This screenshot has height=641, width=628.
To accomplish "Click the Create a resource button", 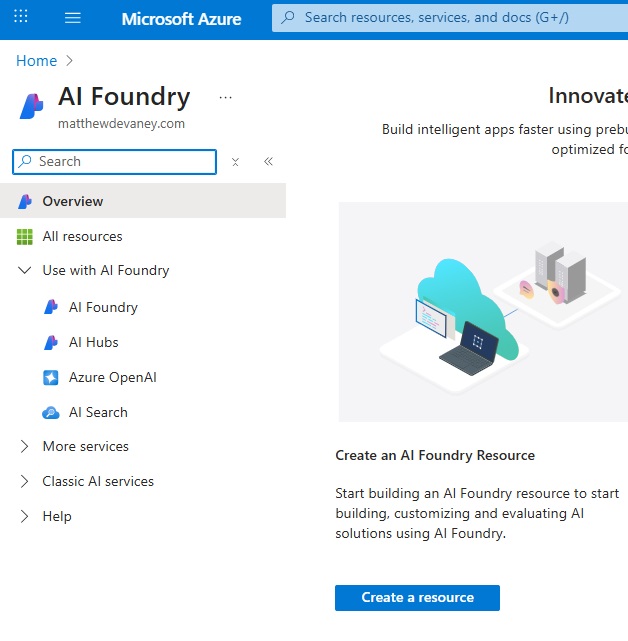I will [417, 598].
